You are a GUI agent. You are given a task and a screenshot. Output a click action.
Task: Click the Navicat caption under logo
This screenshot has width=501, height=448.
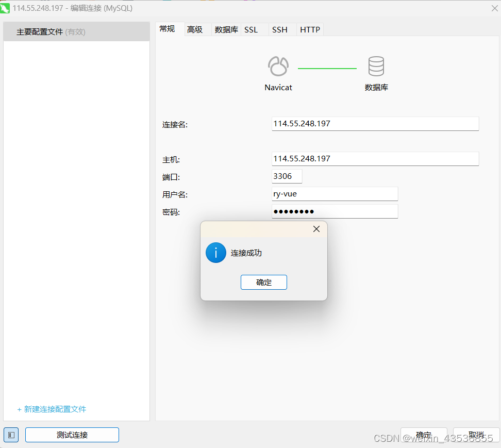click(278, 88)
